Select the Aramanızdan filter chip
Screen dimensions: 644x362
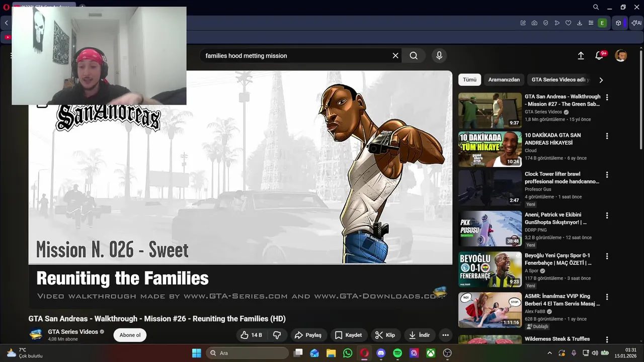point(504,79)
